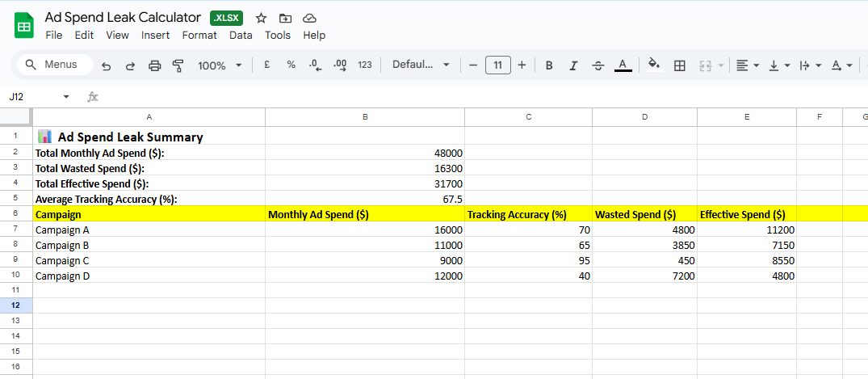Image resolution: width=868 pixels, height=379 pixels.
Task: Open the zoom 100% dropdown
Action: [220, 66]
